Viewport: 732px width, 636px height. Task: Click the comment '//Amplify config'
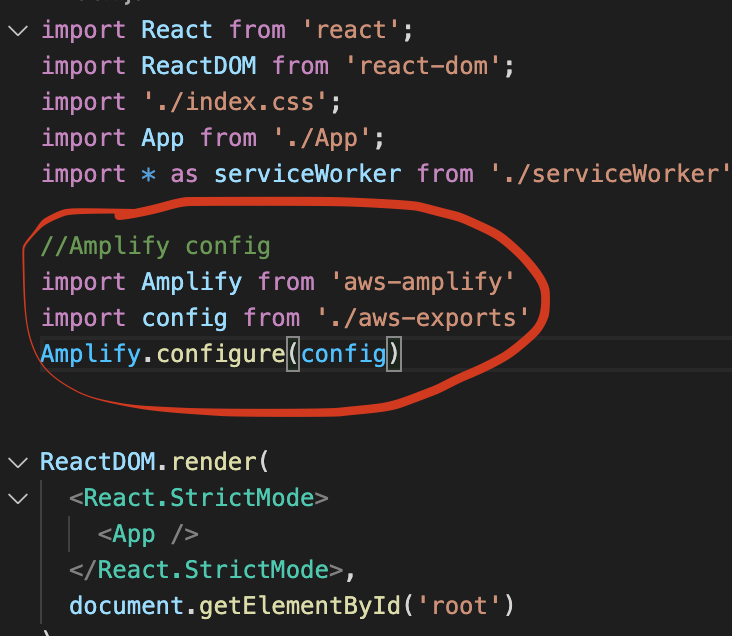(155, 246)
